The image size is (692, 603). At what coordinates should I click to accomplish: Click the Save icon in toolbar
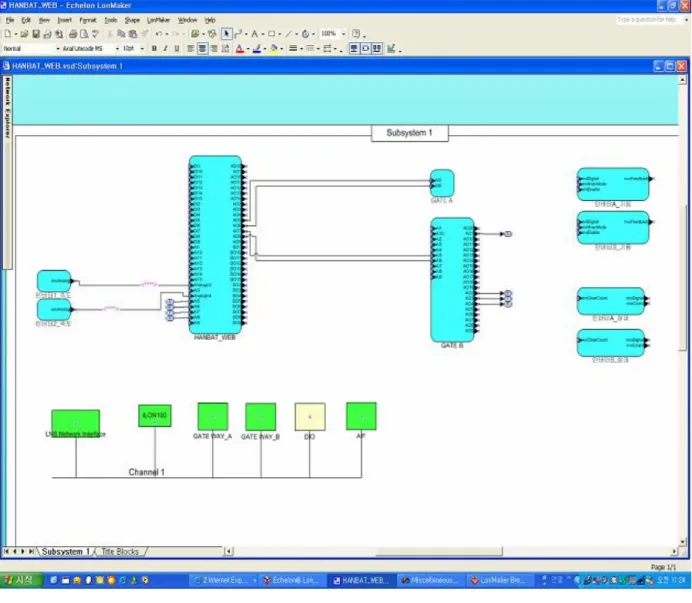click(x=36, y=34)
